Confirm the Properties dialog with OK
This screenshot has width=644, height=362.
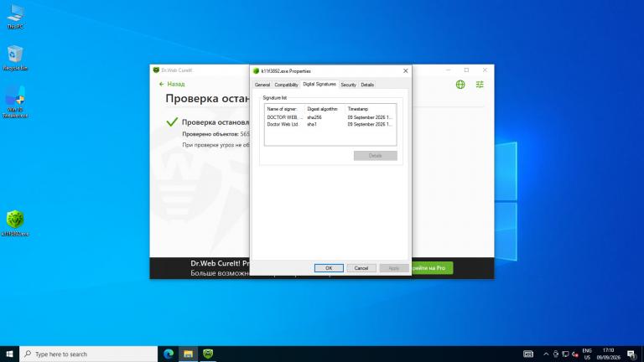click(x=329, y=268)
